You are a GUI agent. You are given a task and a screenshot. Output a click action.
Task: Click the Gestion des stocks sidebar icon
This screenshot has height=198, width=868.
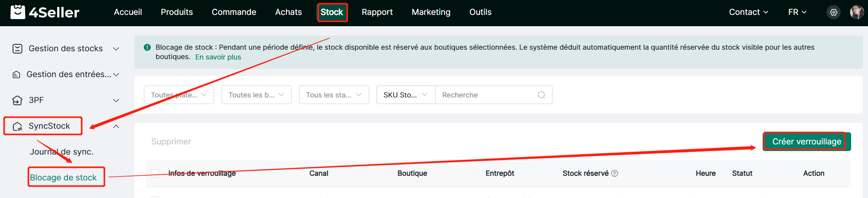17,49
